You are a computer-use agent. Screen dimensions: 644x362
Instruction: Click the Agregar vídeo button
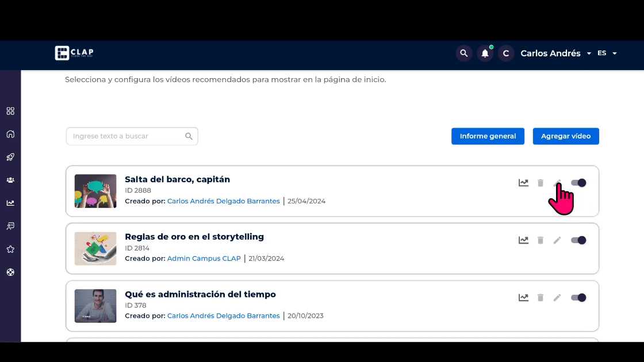[566, 136]
